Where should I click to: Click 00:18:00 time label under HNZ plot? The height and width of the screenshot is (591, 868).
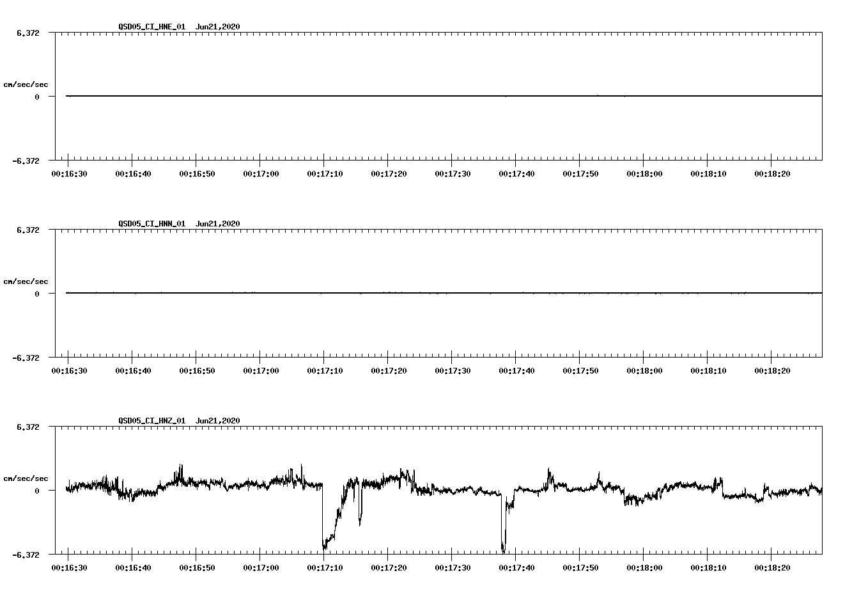tap(644, 568)
